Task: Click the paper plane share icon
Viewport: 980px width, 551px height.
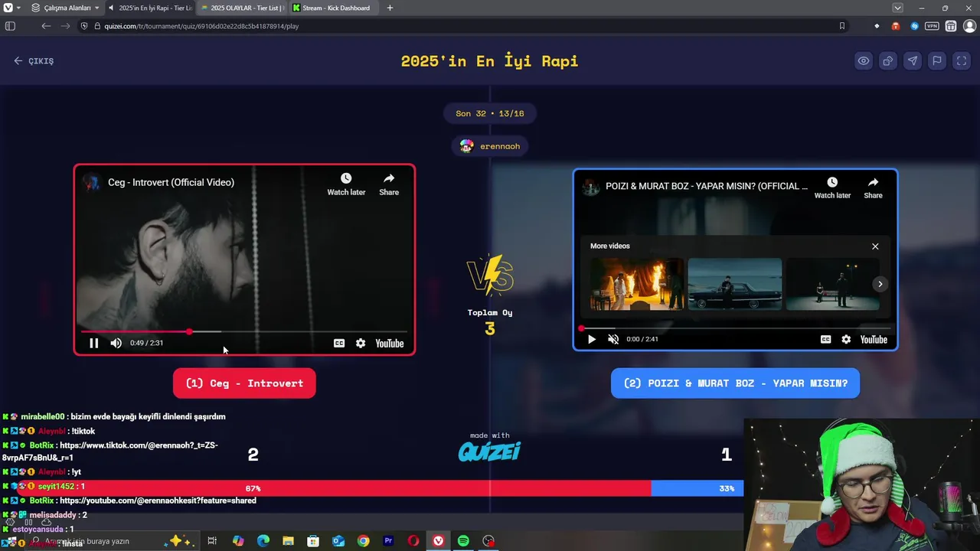Action: (913, 61)
